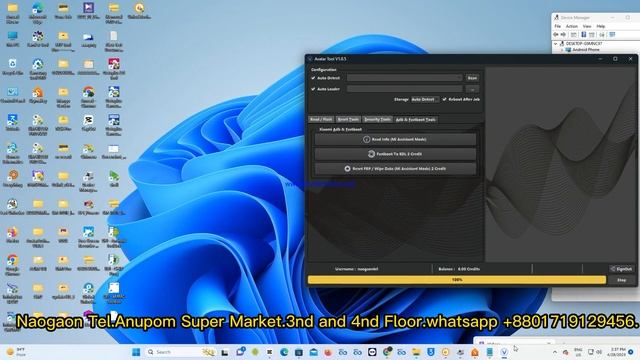Open the Auto Detect port dropdown
This screenshot has height=360, width=640.
[x=404, y=78]
